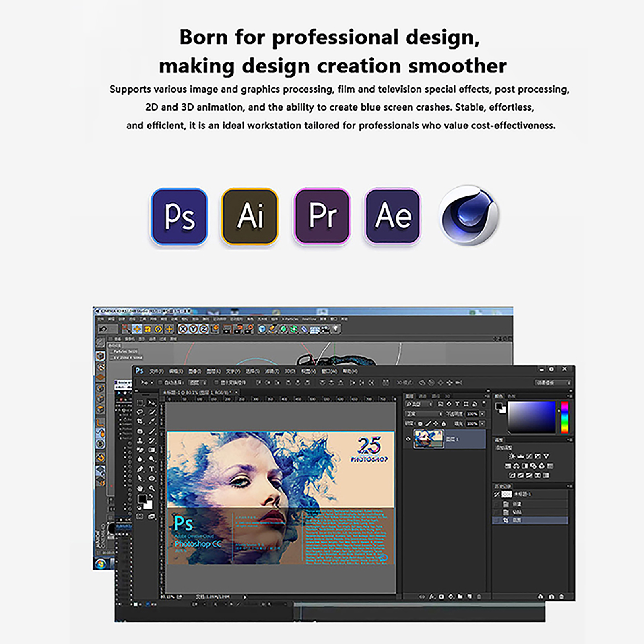Screen dimensions: 644x644
Task: Check the auto-select checkbox in options bar
Action: pos(160,382)
